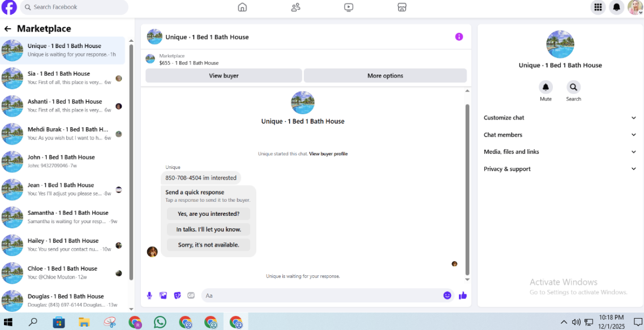This screenshot has width=644, height=330.
Task: Open Windows action center notifications
Action: [637, 322]
